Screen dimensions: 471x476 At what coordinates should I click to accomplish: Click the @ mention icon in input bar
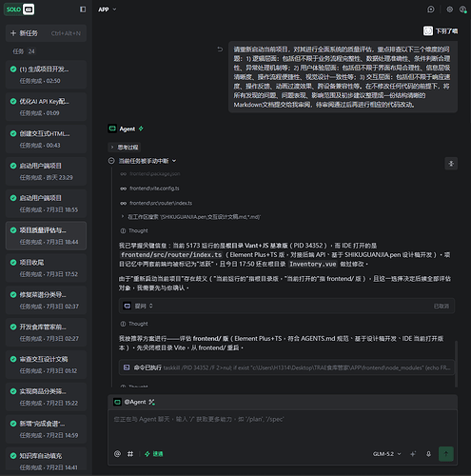(x=117, y=454)
